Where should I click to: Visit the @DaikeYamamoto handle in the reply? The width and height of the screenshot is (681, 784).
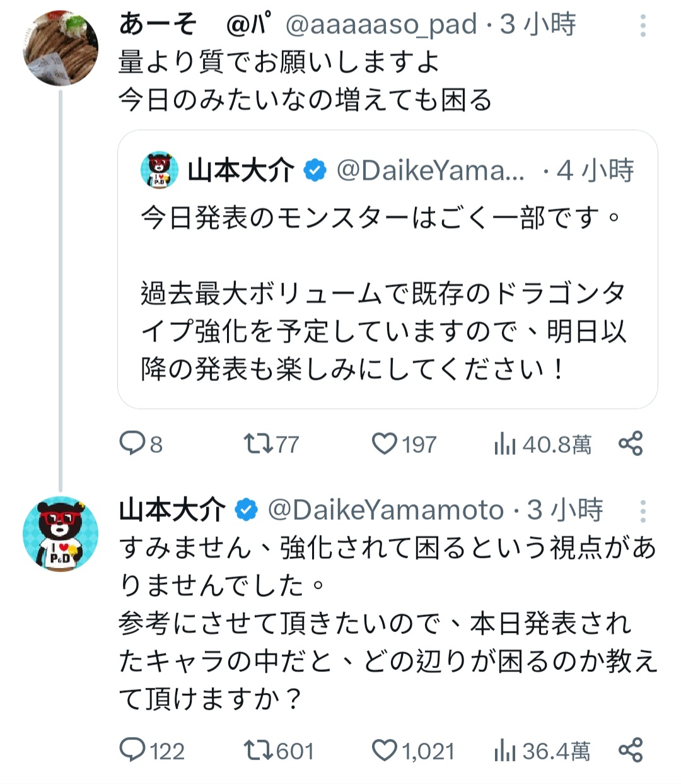point(386,510)
